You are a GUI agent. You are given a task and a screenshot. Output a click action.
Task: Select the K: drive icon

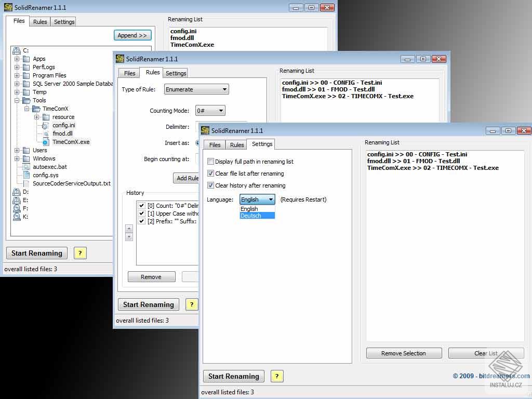click(x=17, y=217)
